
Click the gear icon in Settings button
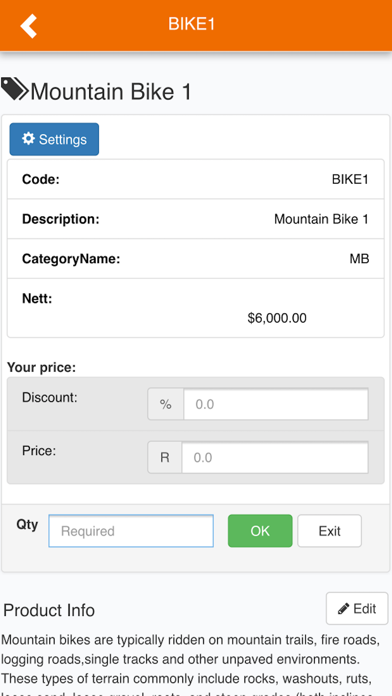click(28, 139)
